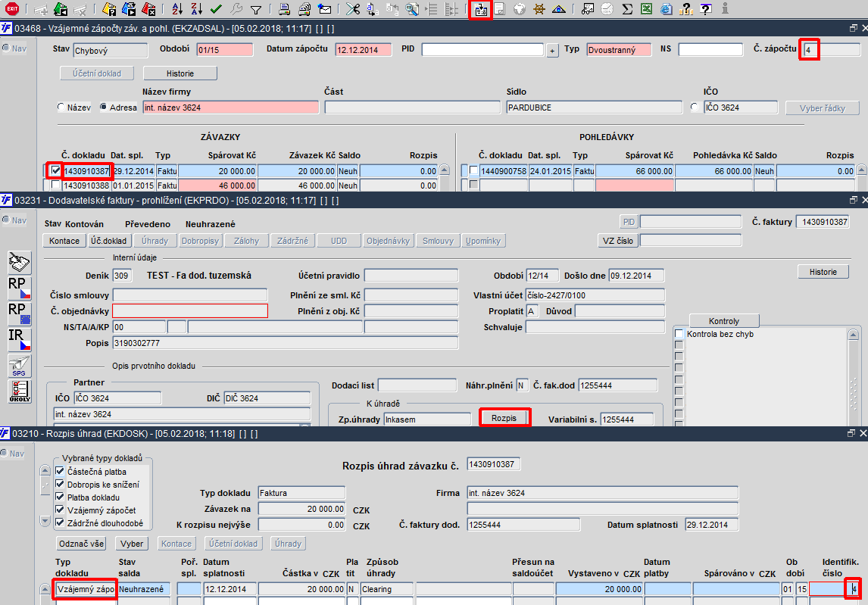Click the Historie button in zápočty window
This screenshot has height=605, width=868.
tap(180, 73)
